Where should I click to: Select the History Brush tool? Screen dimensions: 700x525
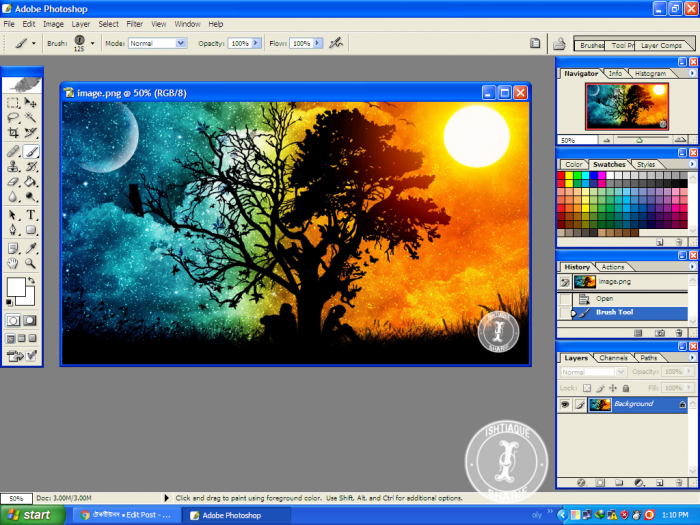click(x=30, y=167)
